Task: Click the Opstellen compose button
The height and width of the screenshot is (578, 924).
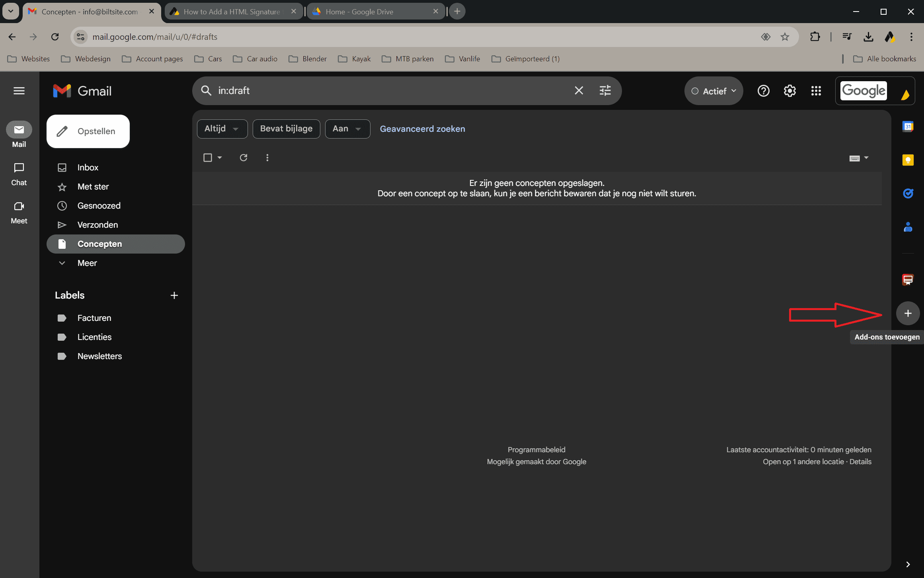Action: point(88,131)
